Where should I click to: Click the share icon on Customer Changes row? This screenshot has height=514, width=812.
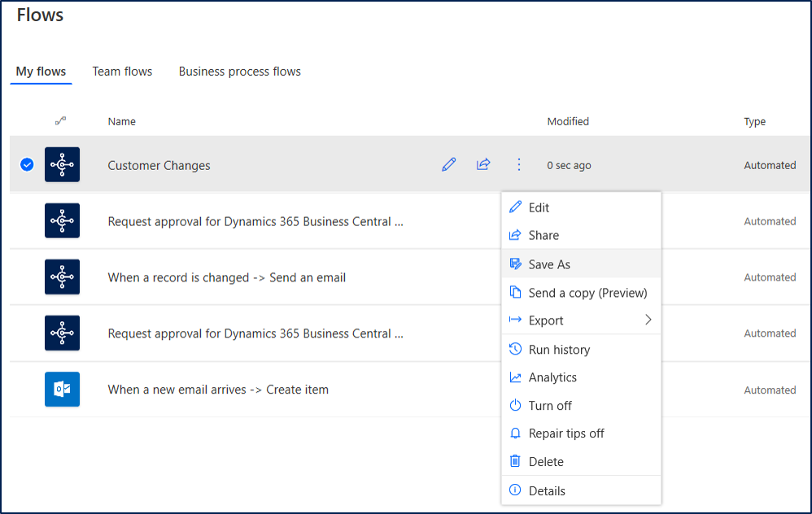click(x=483, y=165)
